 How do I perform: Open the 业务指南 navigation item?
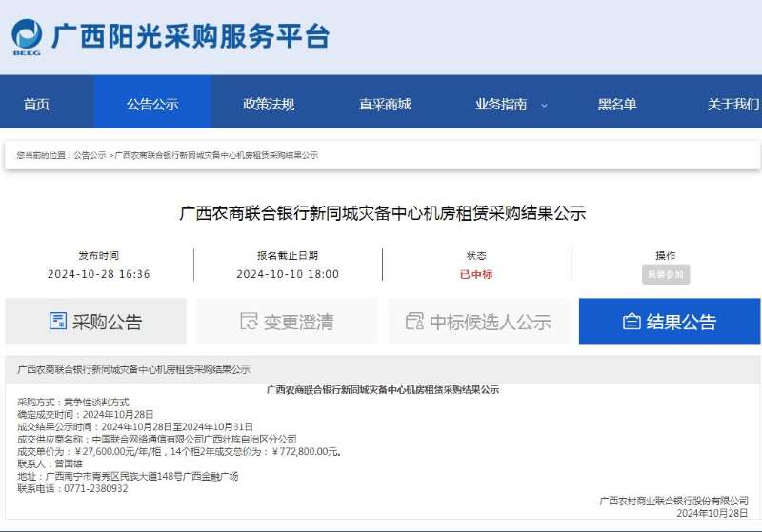tap(501, 104)
